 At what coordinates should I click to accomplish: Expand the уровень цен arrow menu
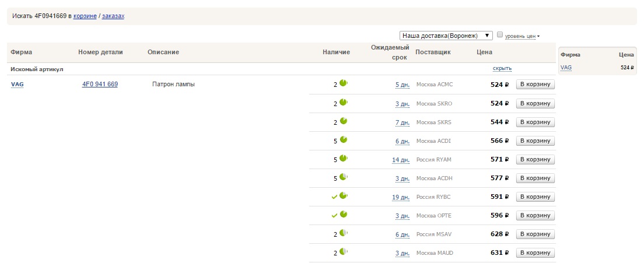coord(538,36)
